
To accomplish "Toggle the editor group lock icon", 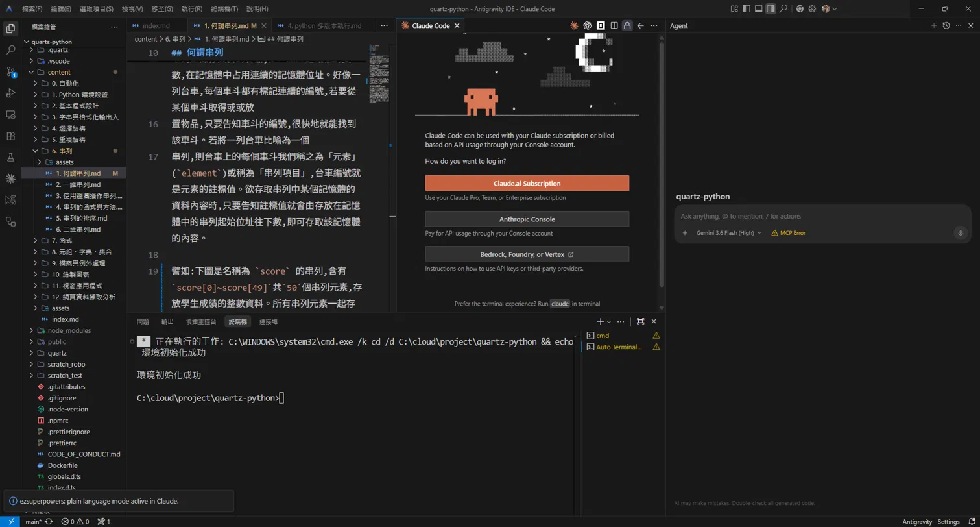I will point(627,26).
